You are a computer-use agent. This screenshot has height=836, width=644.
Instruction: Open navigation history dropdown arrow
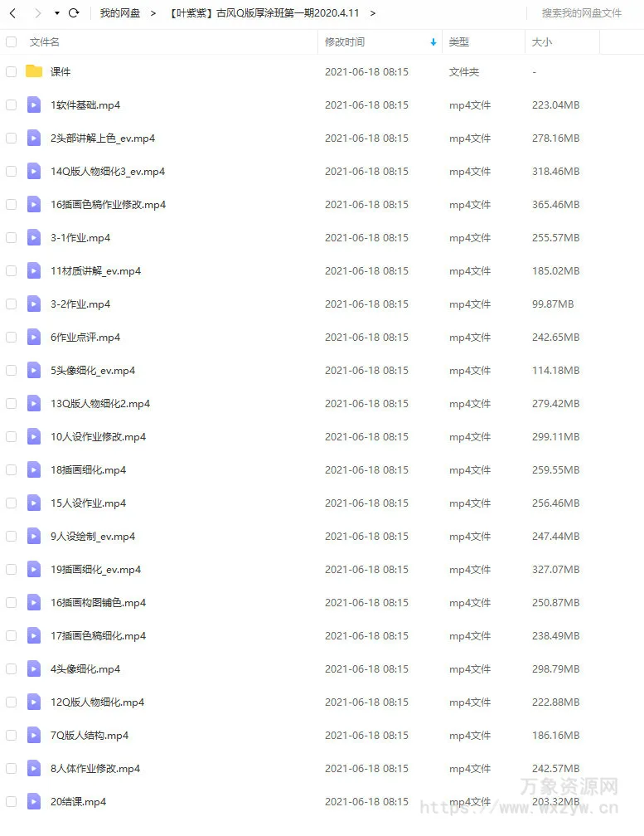coord(57,13)
